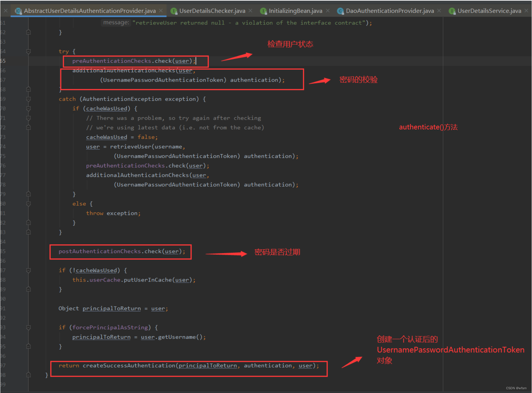The width and height of the screenshot is (532, 393).
Task: Place cursor on preAuthenticationChecks in try block
Action: pos(112,61)
